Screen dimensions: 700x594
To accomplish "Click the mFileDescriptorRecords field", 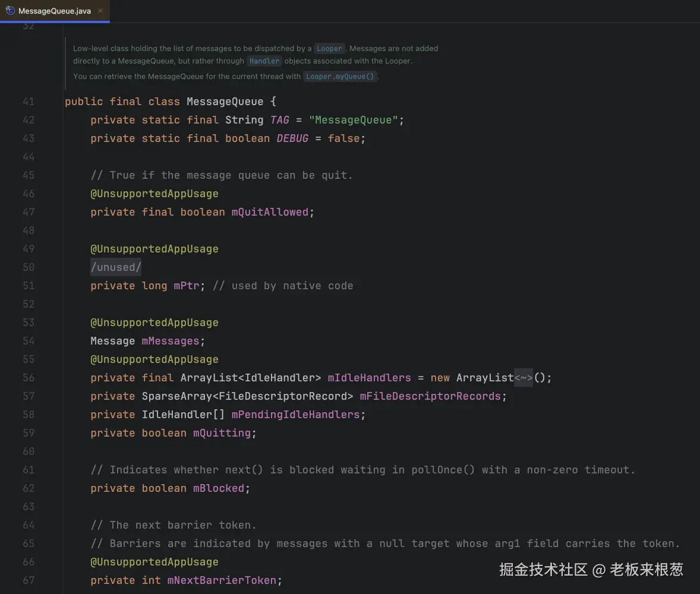I will [430, 396].
